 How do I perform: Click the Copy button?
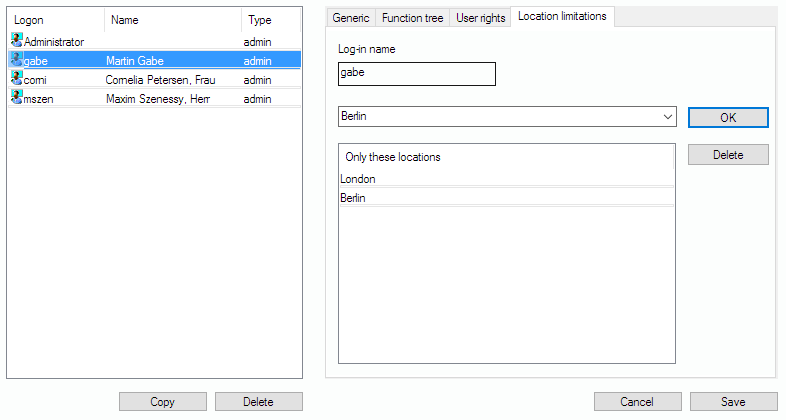[162, 402]
